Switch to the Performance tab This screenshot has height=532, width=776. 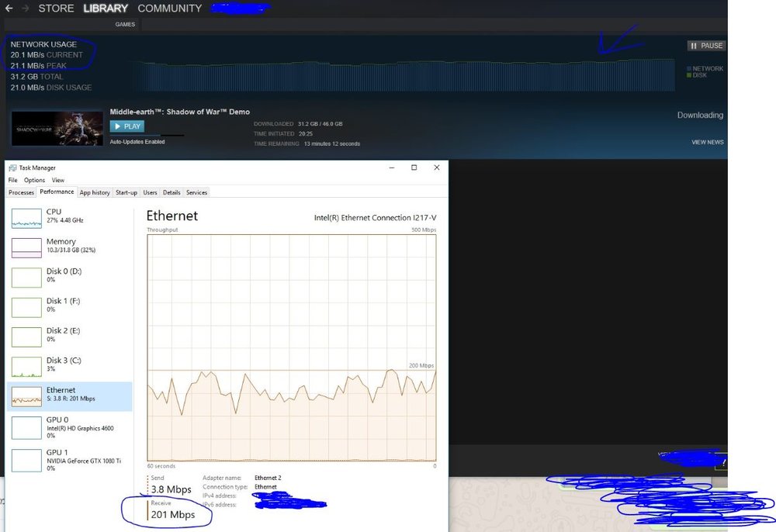57,192
